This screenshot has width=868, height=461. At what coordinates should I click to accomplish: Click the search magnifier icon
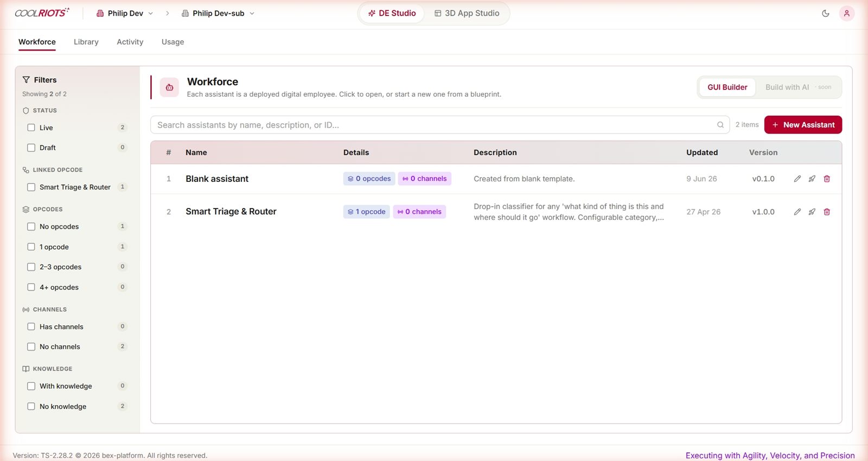pyautogui.click(x=720, y=125)
